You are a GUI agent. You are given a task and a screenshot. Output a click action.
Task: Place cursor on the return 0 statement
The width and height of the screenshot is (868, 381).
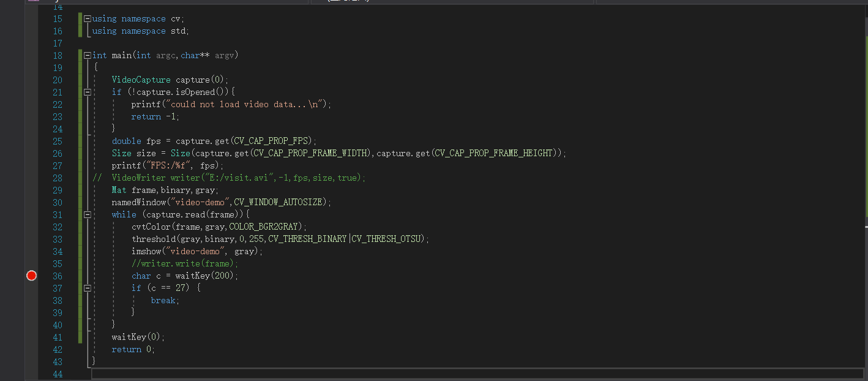(x=132, y=349)
